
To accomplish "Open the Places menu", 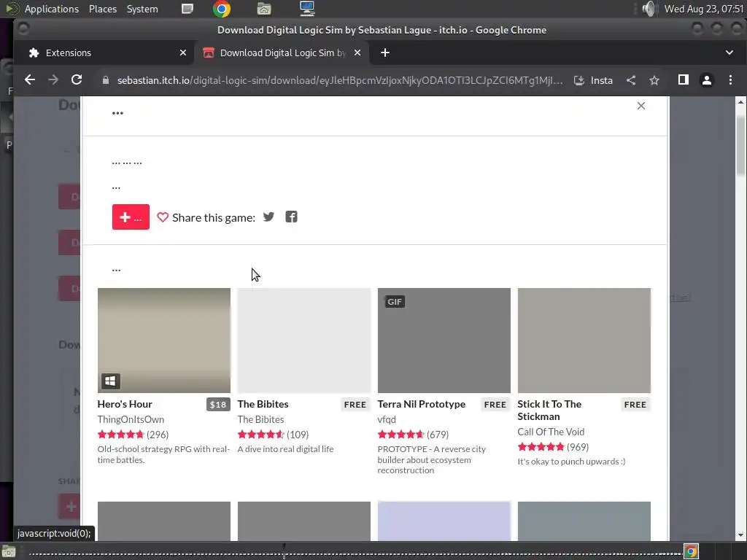I will coord(102,9).
